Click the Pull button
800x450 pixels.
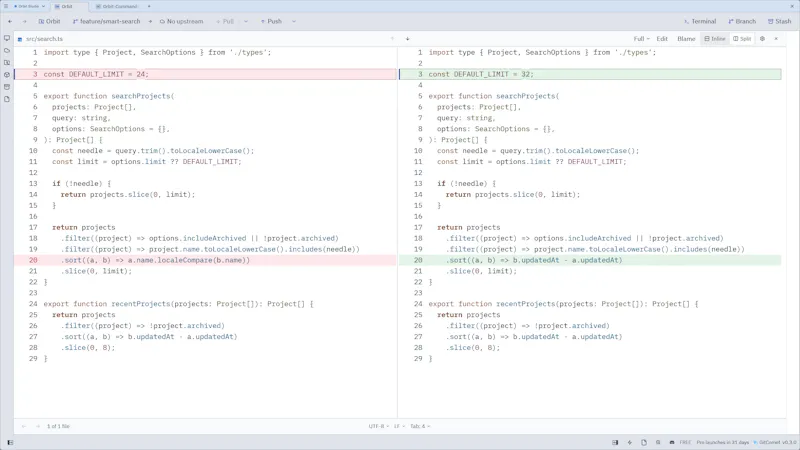pos(225,21)
